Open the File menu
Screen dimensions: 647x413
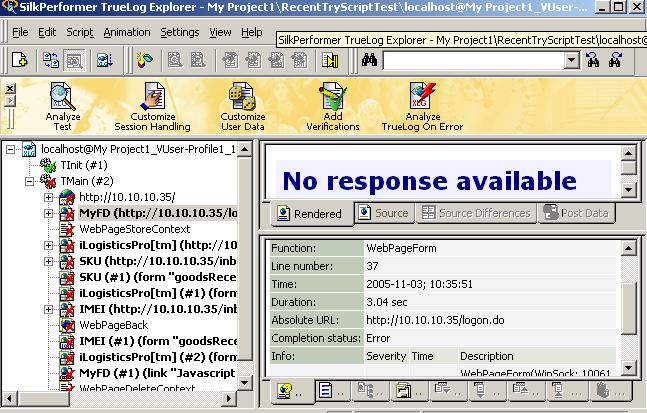pos(20,32)
